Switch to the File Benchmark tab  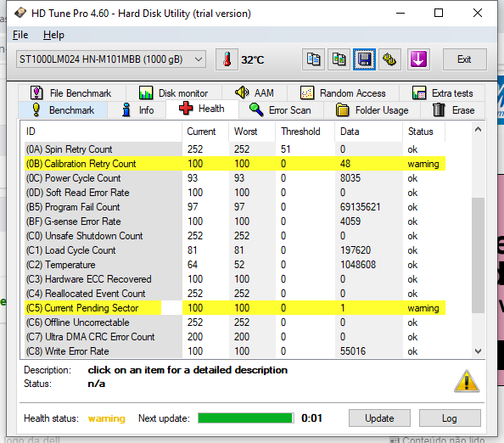pos(72,93)
